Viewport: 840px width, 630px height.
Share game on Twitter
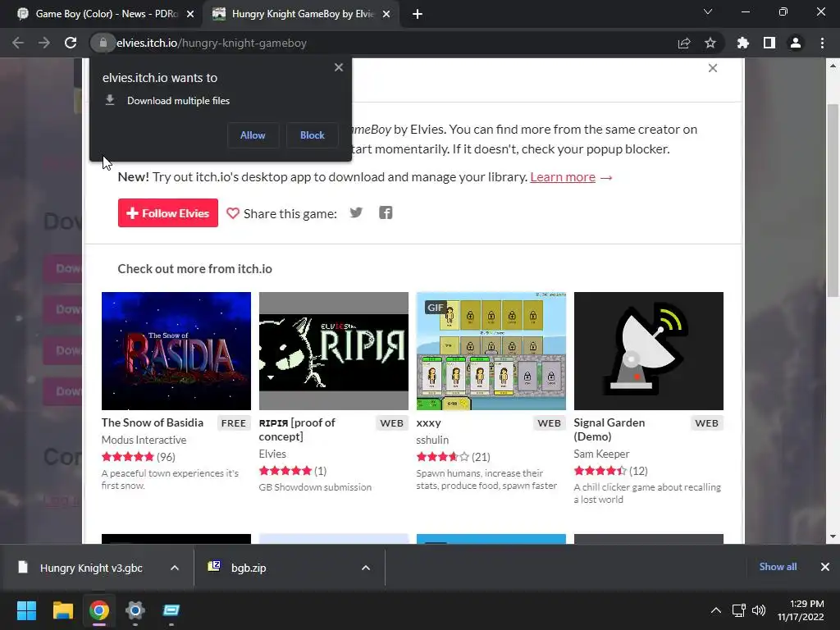coord(356,212)
